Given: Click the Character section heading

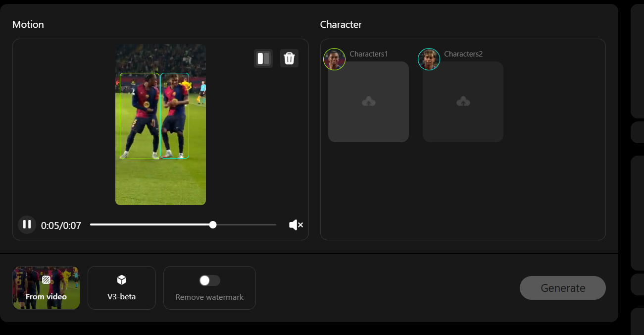Looking at the screenshot, I should pyautogui.click(x=341, y=24).
